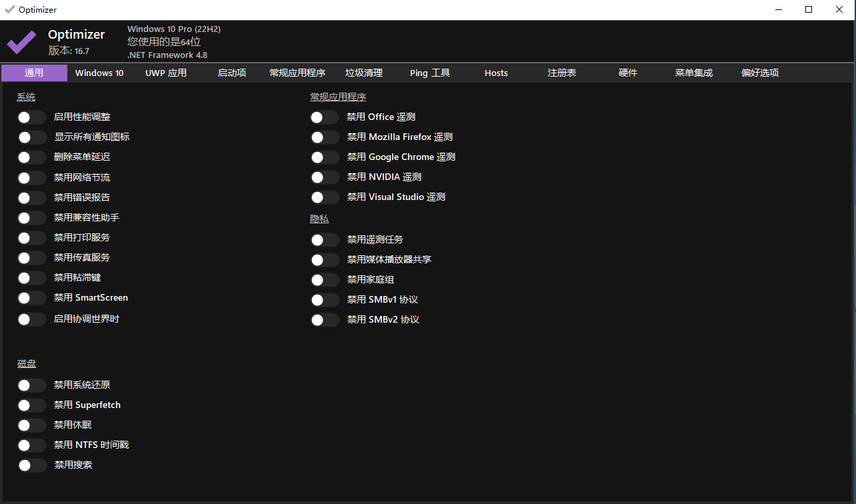This screenshot has height=504, width=856.
Task: Click .NET Framework 4.8 text
Action: 167,55
